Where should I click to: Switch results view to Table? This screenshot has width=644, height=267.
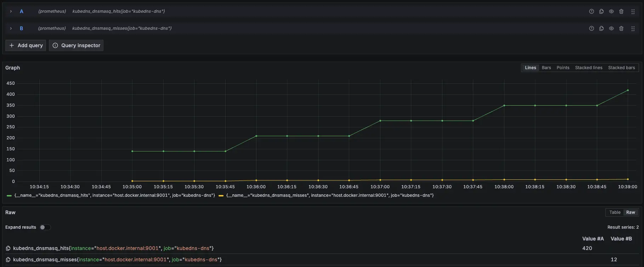615,212
